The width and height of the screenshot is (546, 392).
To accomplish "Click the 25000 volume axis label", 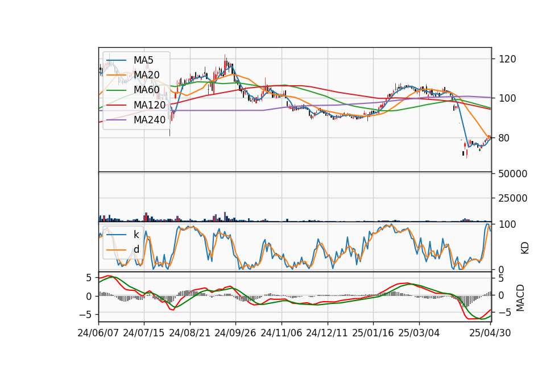I will click(x=513, y=198).
